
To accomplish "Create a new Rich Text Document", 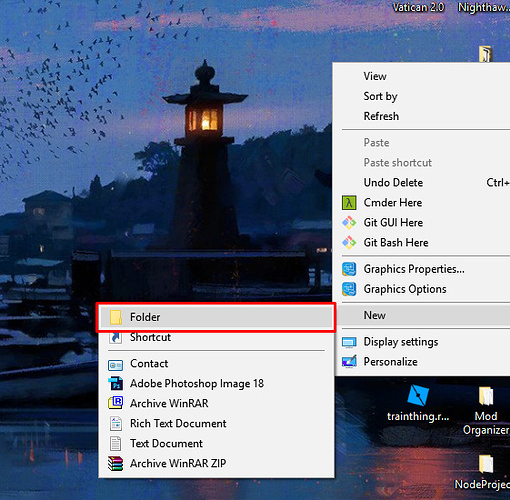I will tap(216, 423).
